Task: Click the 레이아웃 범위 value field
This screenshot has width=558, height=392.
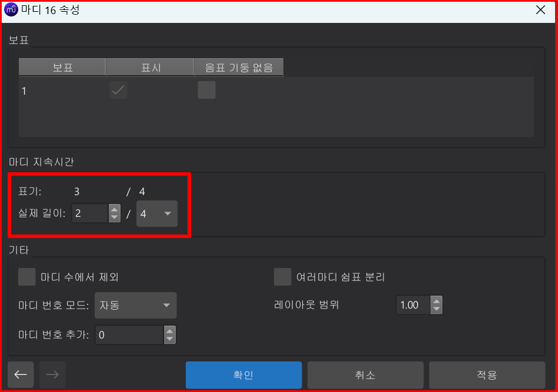Action: [413, 305]
